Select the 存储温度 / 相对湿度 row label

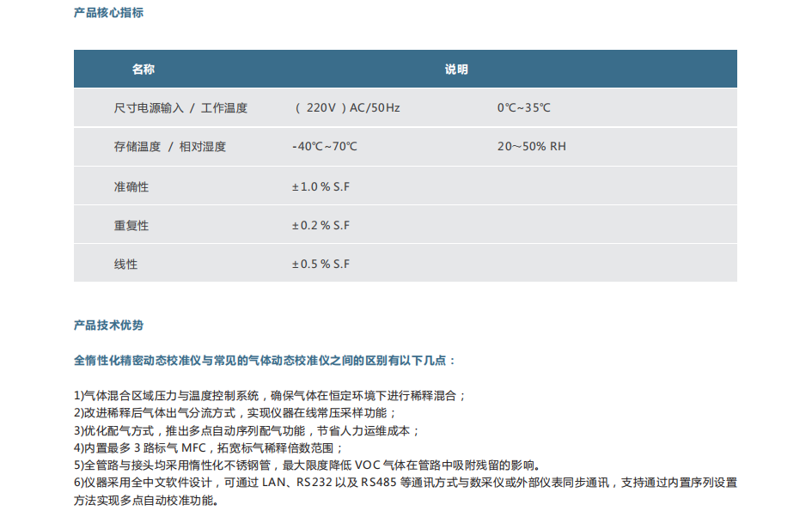(x=169, y=147)
